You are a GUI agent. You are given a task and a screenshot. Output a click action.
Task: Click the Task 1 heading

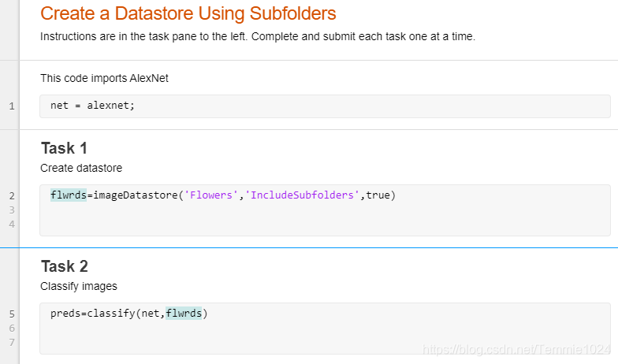(x=64, y=148)
